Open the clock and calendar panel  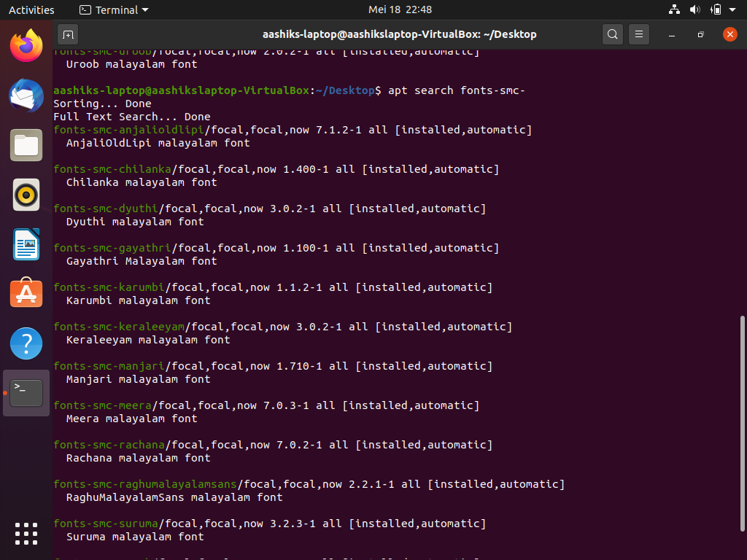pos(400,10)
